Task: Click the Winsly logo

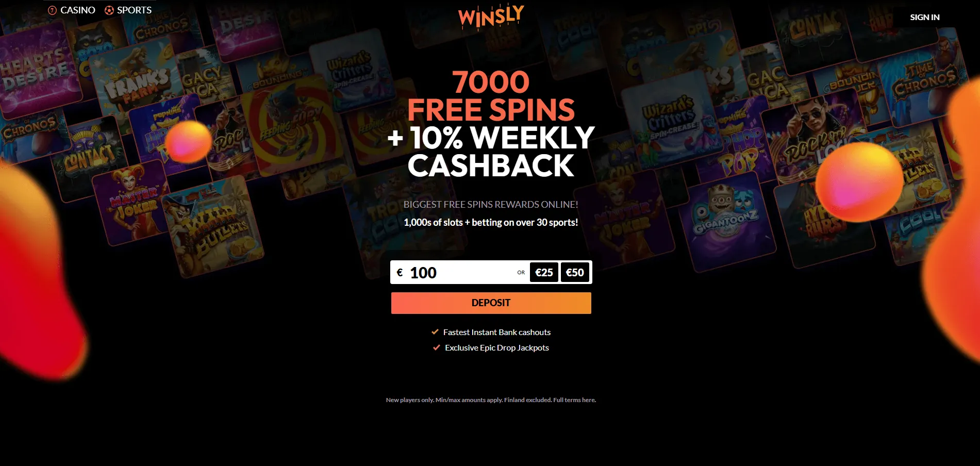Action: pos(491,17)
